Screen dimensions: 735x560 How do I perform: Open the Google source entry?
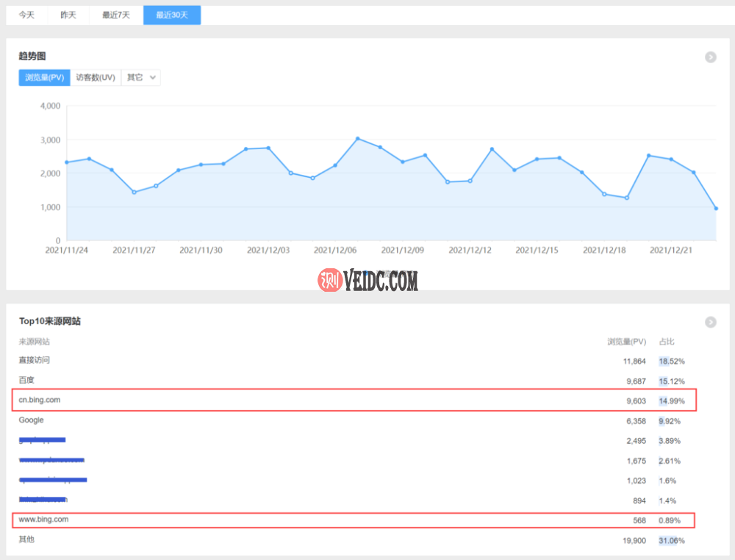pos(31,420)
